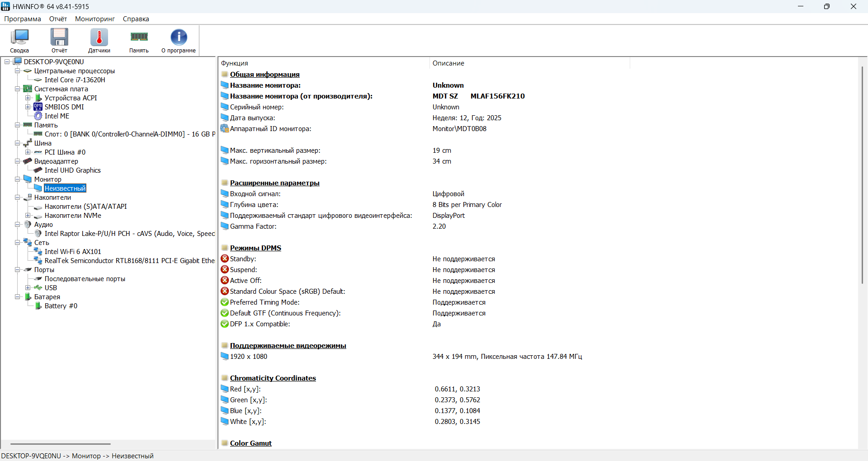Click the RealTek Semiconductor network adapter icon
This screenshot has height=461, width=868.
[38, 261]
